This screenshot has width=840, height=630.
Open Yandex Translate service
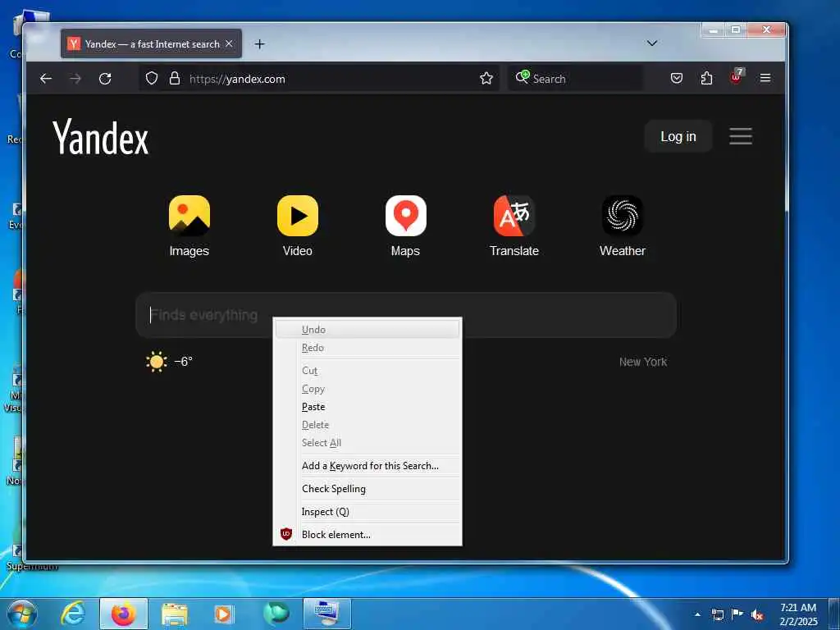pos(514,226)
